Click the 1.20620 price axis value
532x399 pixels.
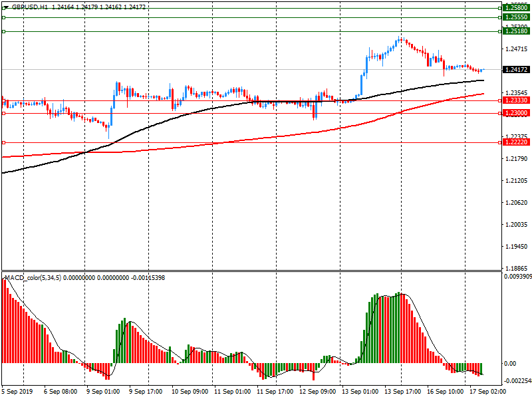(x=517, y=203)
